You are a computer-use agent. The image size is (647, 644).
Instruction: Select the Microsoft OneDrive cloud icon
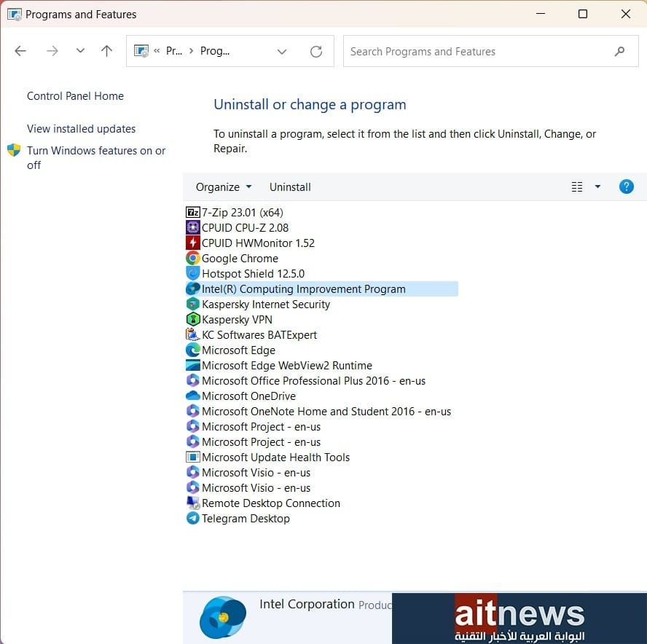click(x=193, y=396)
